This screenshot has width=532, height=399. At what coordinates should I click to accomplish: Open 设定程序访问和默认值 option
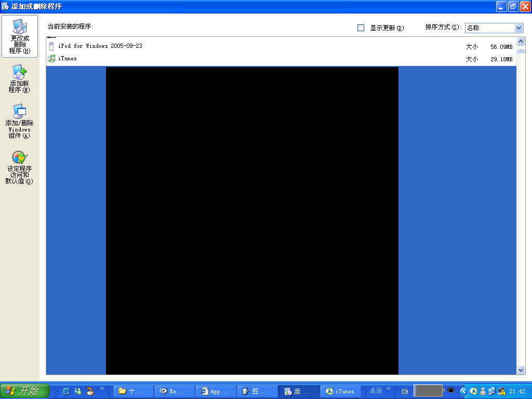point(19,168)
